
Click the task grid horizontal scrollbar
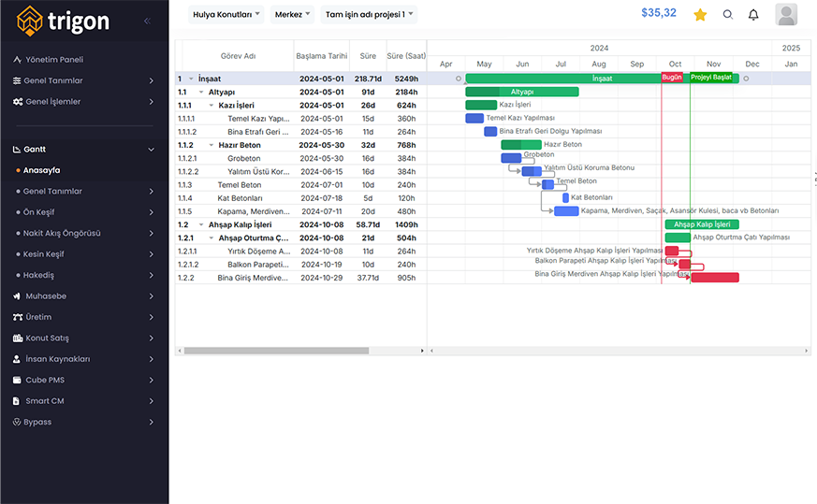tap(277, 351)
